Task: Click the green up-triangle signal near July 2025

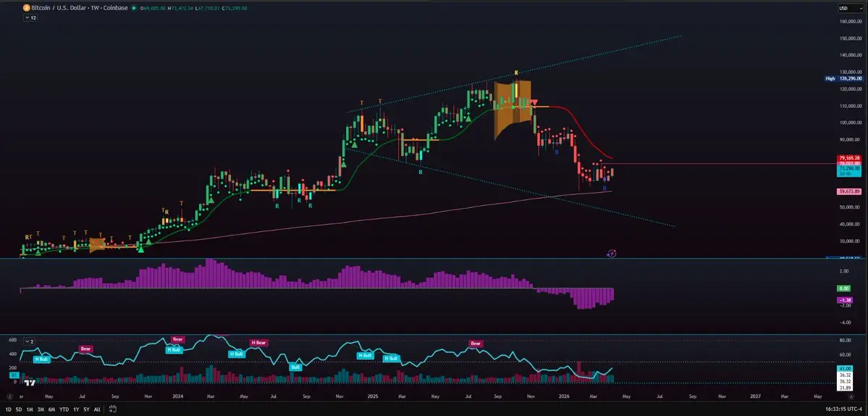Action: click(469, 117)
